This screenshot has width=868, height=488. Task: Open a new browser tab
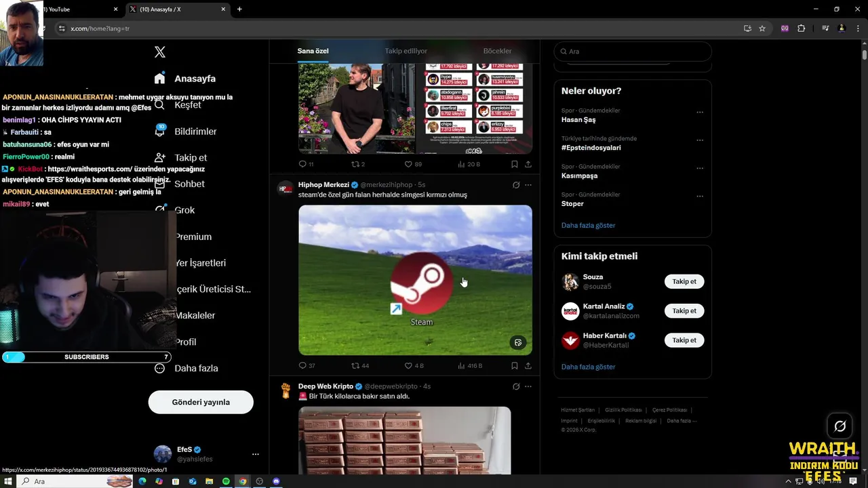(239, 9)
